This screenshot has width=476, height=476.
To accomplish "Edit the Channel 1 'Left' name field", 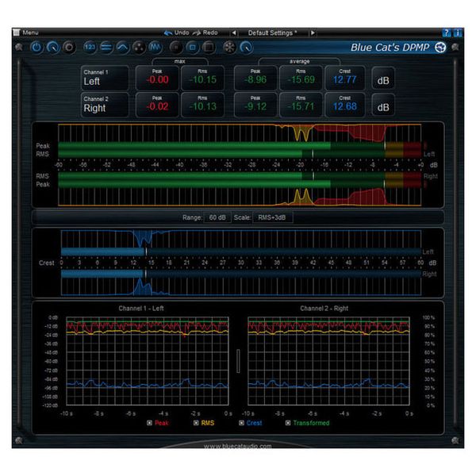I will point(105,78).
